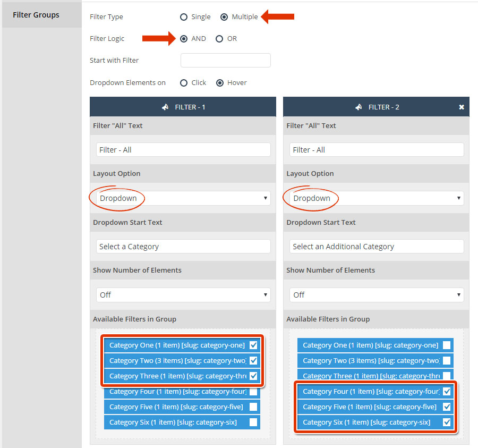The width and height of the screenshot is (478, 448).
Task: Open Filter 1 Layout Option dropdown
Action: pyautogui.click(x=183, y=198)
